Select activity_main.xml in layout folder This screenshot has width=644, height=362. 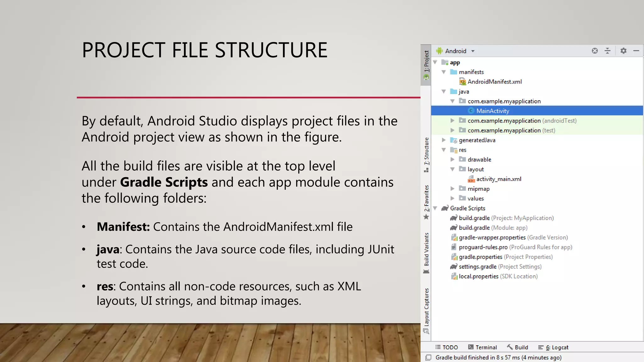499,179
